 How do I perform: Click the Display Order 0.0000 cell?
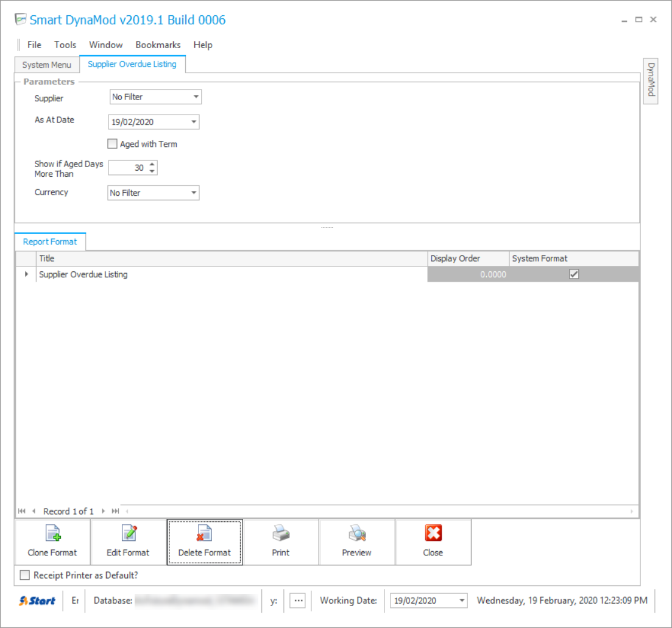[x=468, y=274]
